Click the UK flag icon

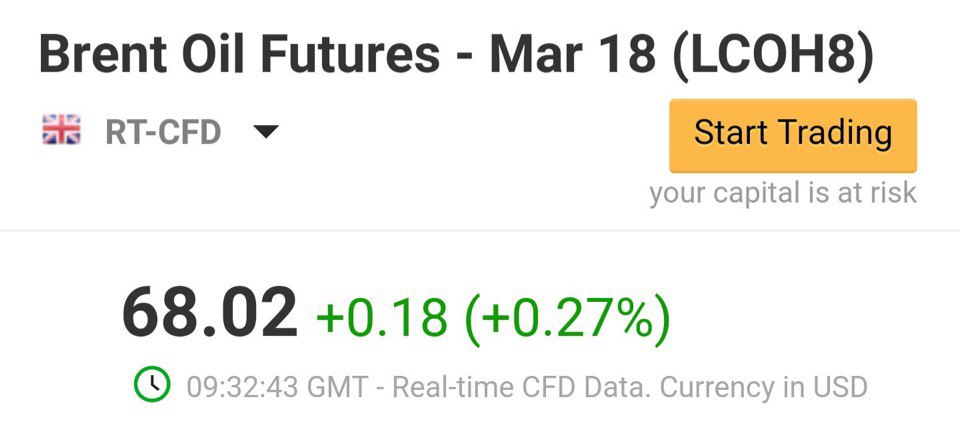pyautogui.click(x=61, y=130)
